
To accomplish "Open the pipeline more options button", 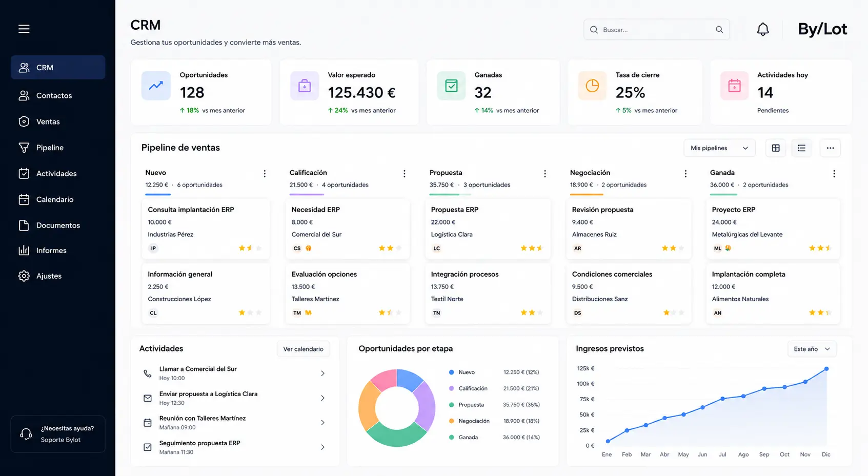I will coord(830,148).
